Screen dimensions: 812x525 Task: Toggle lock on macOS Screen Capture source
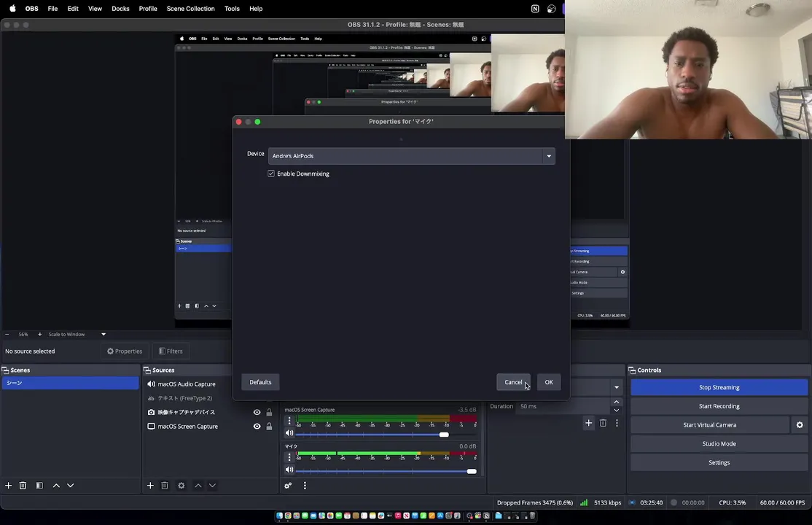tap(269, 427)
